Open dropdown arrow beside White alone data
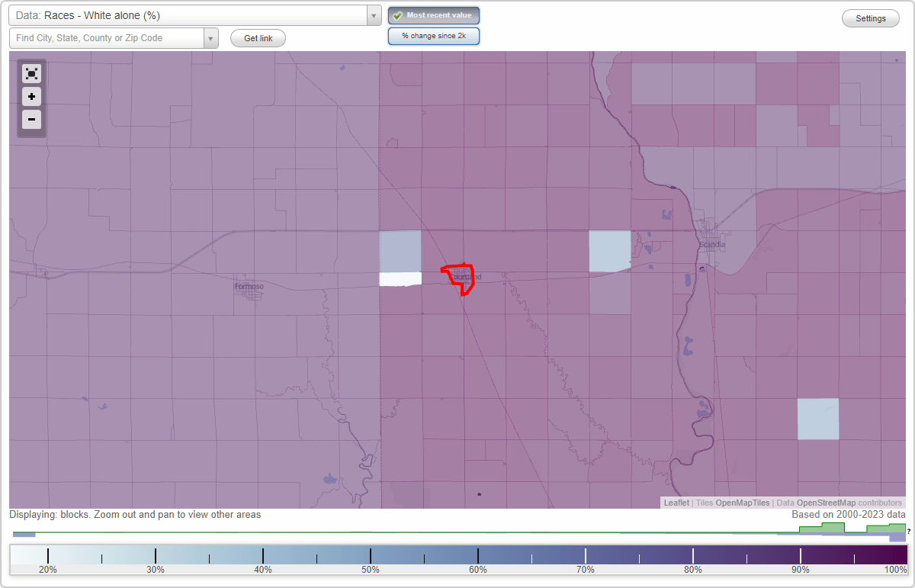The image size is (915, 588). pyautogui.click(x=373, y=14)
